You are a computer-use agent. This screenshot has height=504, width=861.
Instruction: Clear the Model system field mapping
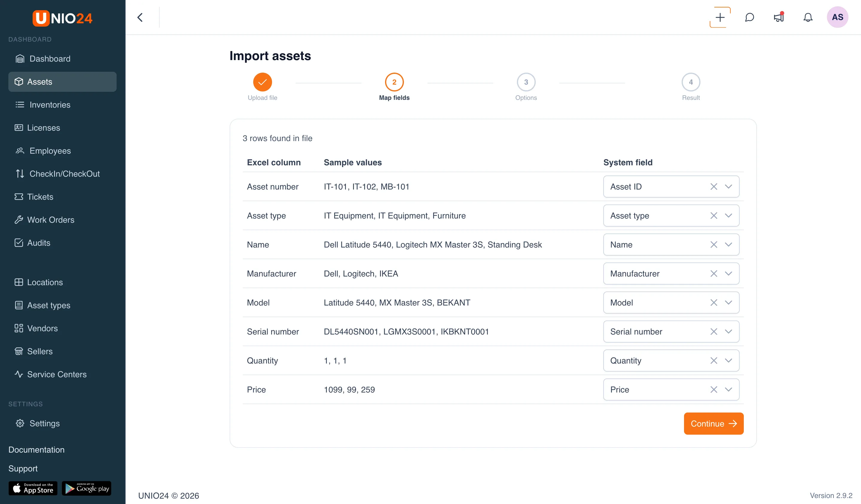713,303
